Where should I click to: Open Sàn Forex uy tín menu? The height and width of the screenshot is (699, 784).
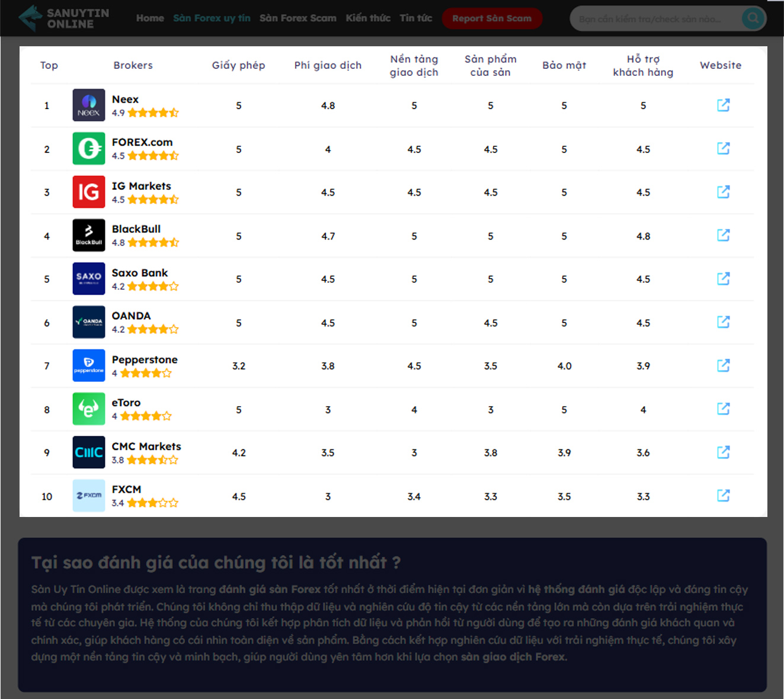tap(212, 18)
